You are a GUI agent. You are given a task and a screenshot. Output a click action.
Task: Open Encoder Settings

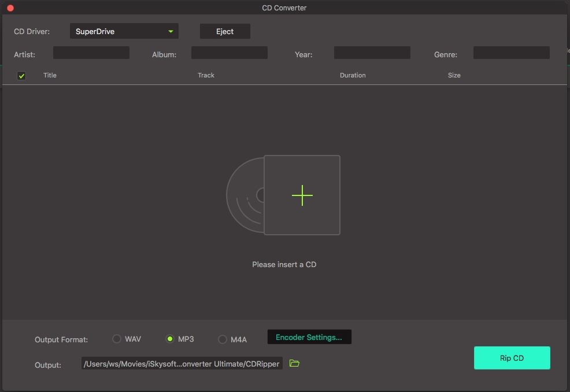[x=309, y=337]
